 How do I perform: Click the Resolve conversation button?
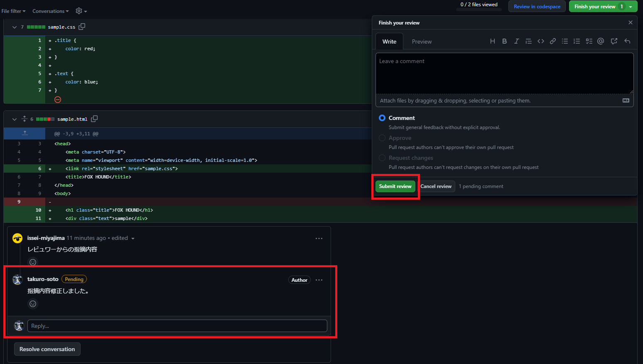point(47,349)
